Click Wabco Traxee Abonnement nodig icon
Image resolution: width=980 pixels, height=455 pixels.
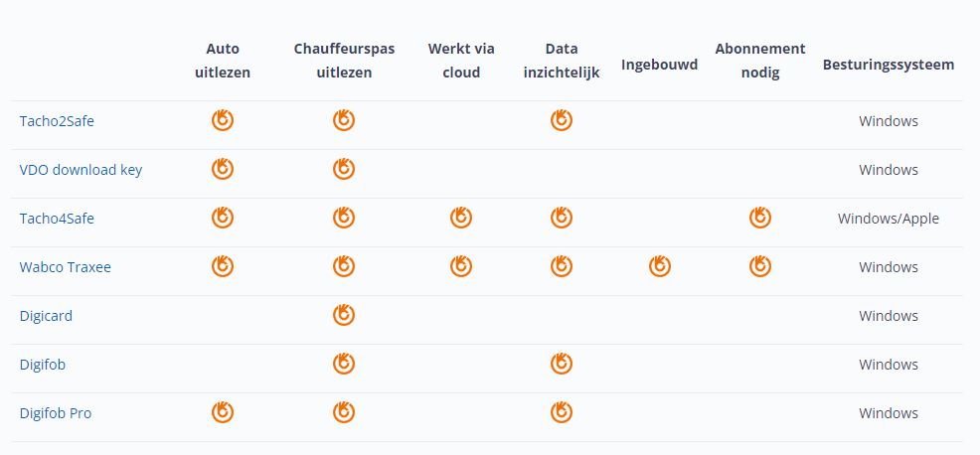pos(760,265)
